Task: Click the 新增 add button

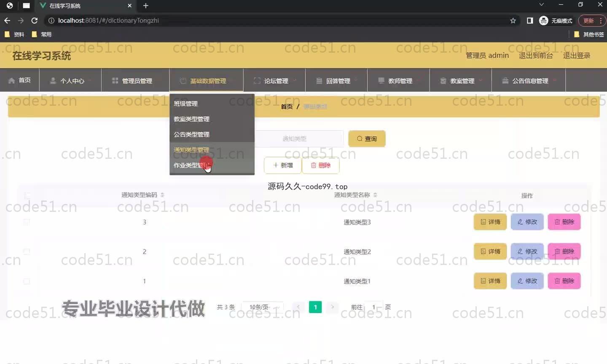Action: (283, 165)
